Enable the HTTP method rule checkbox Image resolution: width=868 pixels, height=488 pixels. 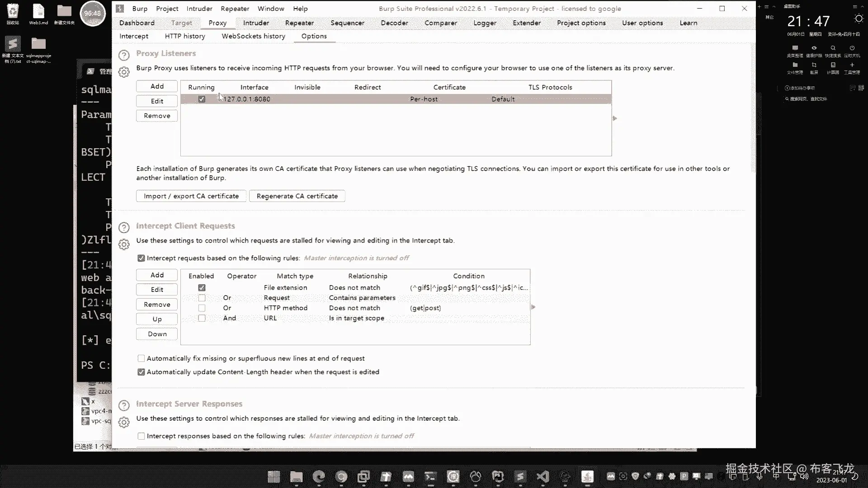(x=202, y=308)
